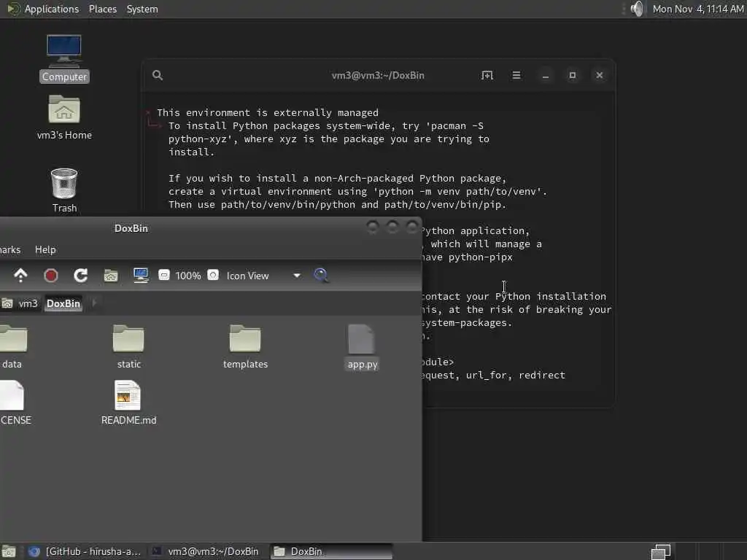This screenshot has width=747, height=560.
Task: Reload the DoxBin folder view
Action: pos(80,275)
